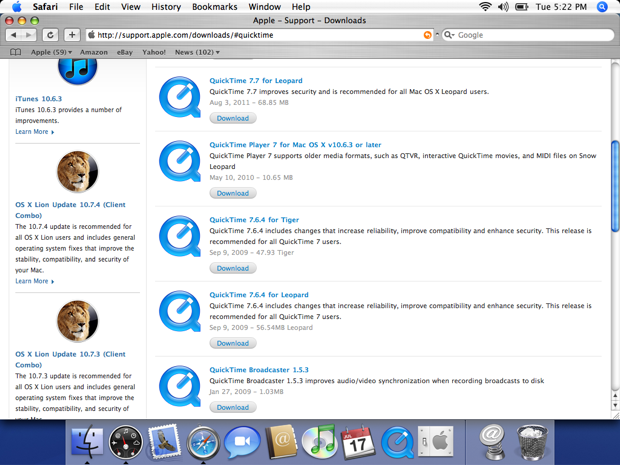
Task: Go forward to next page
Action: [x=29, y=35]
